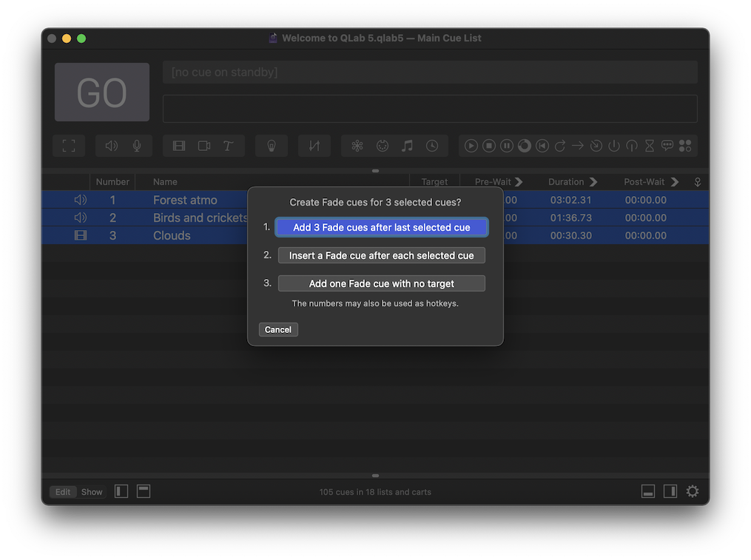Viewport: 751px width, 560px height.
Task: Create a Wait cue using the hourglass icon
Action: [649, 146]
